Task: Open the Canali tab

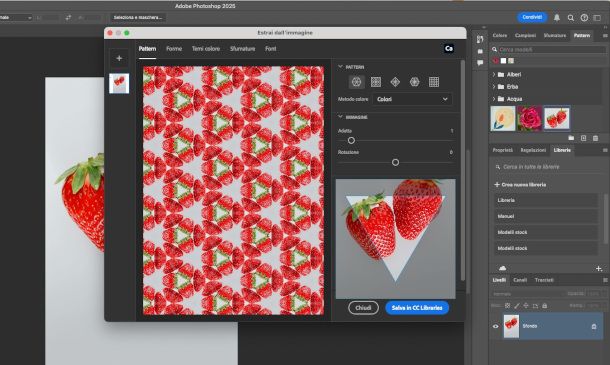Action: [520, 280]
